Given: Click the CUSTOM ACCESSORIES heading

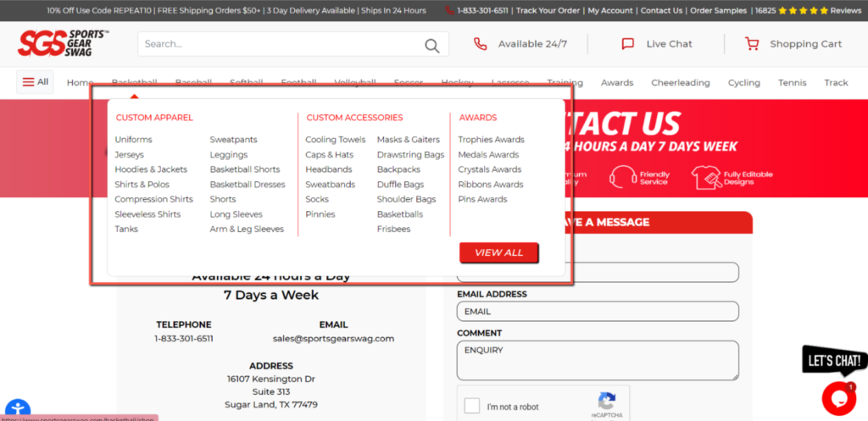Looking at the screenshot, I should (355, 118).
